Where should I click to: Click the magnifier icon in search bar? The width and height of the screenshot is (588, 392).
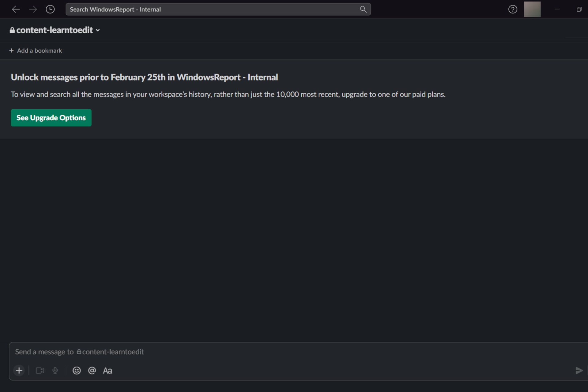coord(363,9)
